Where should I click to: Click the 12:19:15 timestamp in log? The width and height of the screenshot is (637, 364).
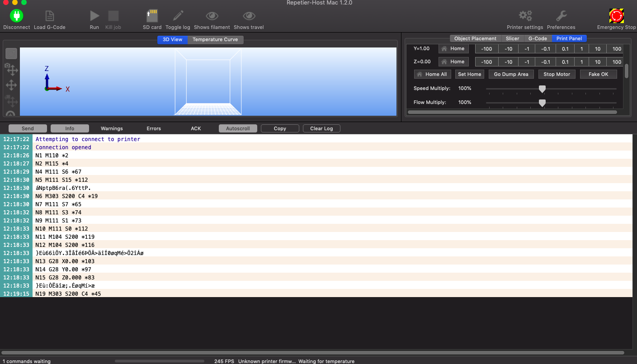click(x=16, y=294)
